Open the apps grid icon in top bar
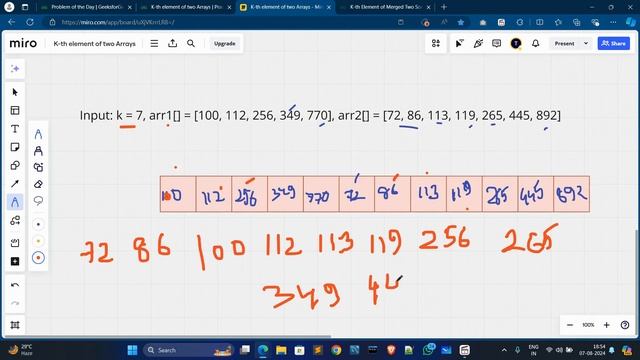The height and width of the screenshot is (360, 640). (x=436, y=43)
